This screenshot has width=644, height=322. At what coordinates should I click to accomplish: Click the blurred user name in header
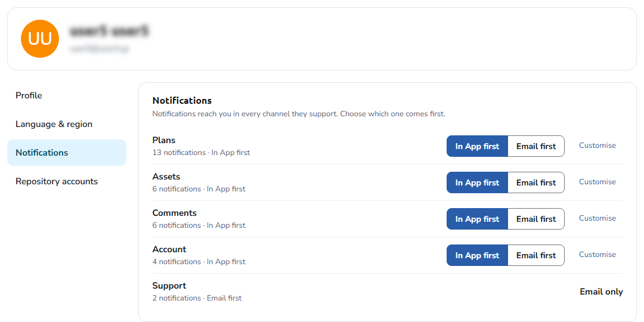coord(109,31)
